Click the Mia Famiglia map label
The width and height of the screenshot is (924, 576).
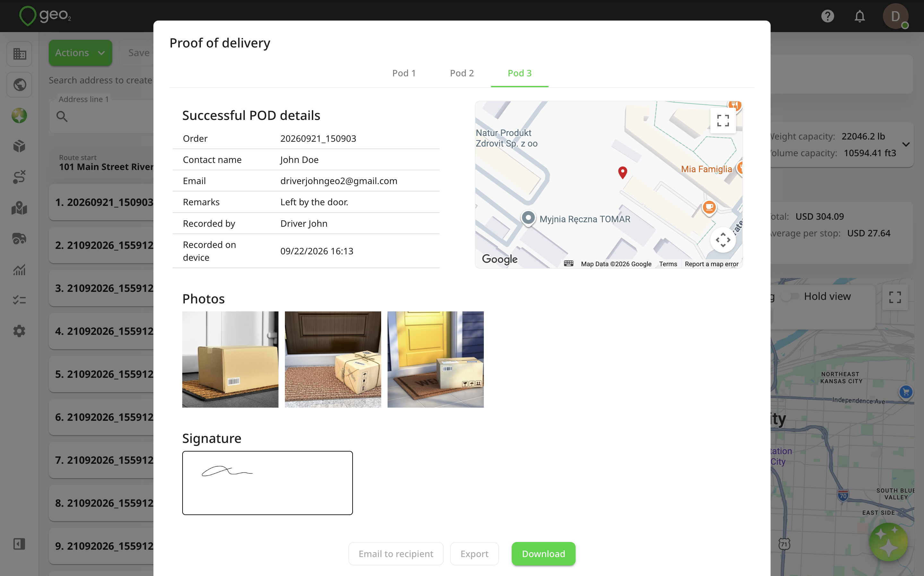[x=706, y=169]
